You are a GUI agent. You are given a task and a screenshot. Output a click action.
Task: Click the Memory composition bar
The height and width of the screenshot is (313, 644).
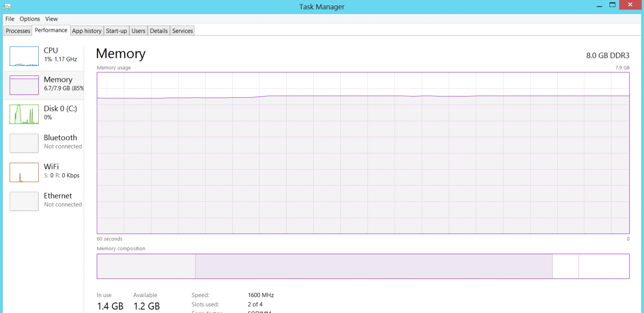pos(363,266)
